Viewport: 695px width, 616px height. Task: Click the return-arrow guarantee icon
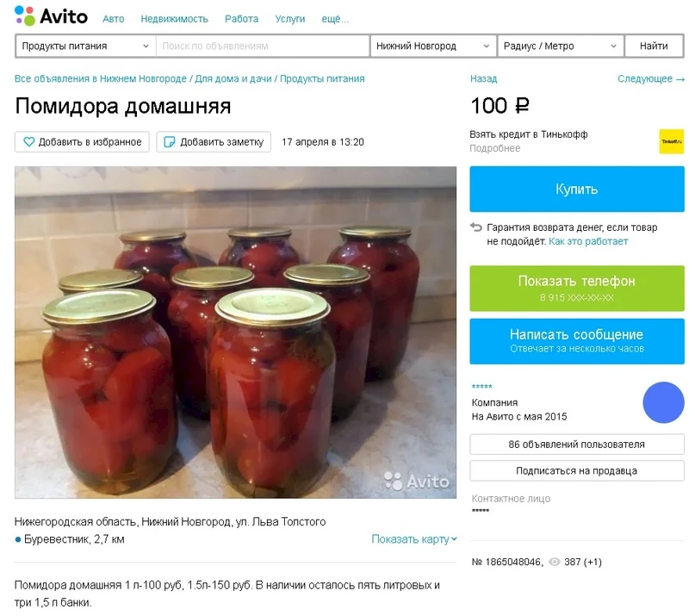click(475, 227)
